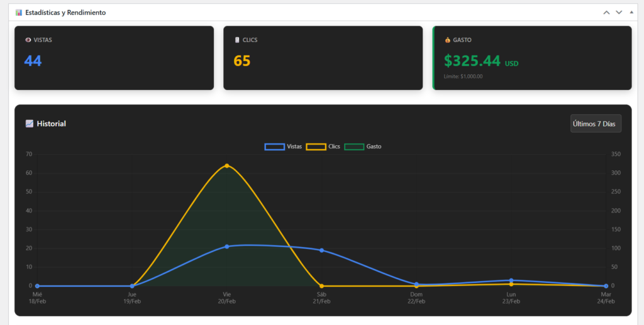Click the money bag icon beside Gasto
Viewport: 644px width, 325px height.
447,40
